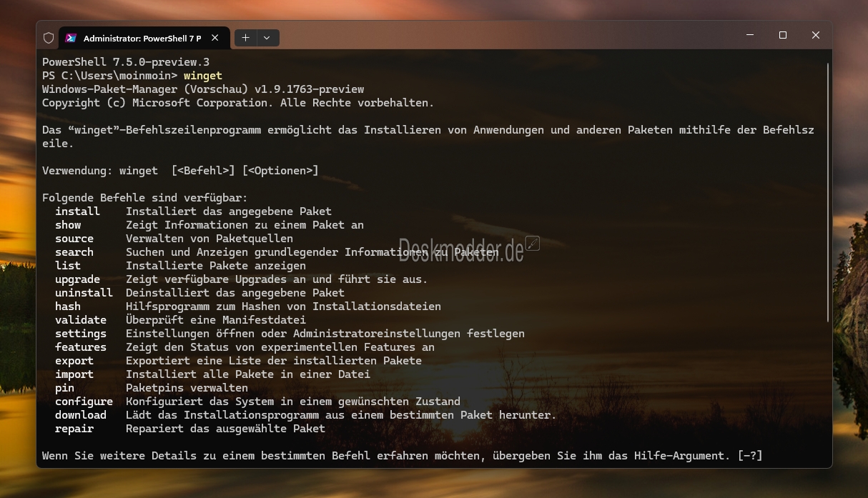Click the 'Verwendung: winget' usage line
868x498 pixels.
tap(180, 171)
